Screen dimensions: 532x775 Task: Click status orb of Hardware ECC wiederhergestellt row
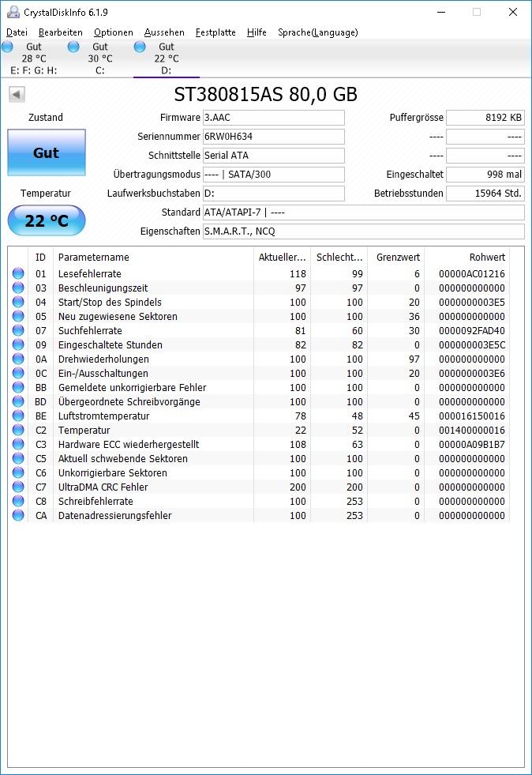click(18, 444)
